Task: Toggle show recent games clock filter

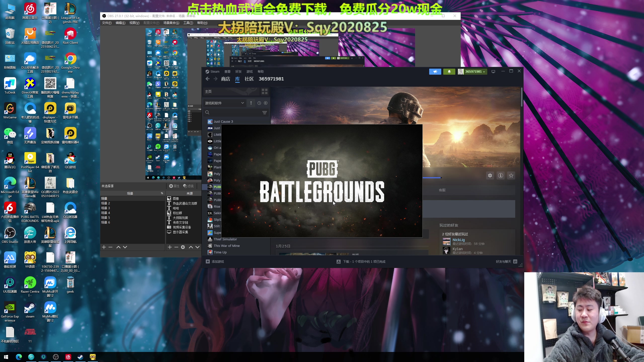Action: (259, 103)
